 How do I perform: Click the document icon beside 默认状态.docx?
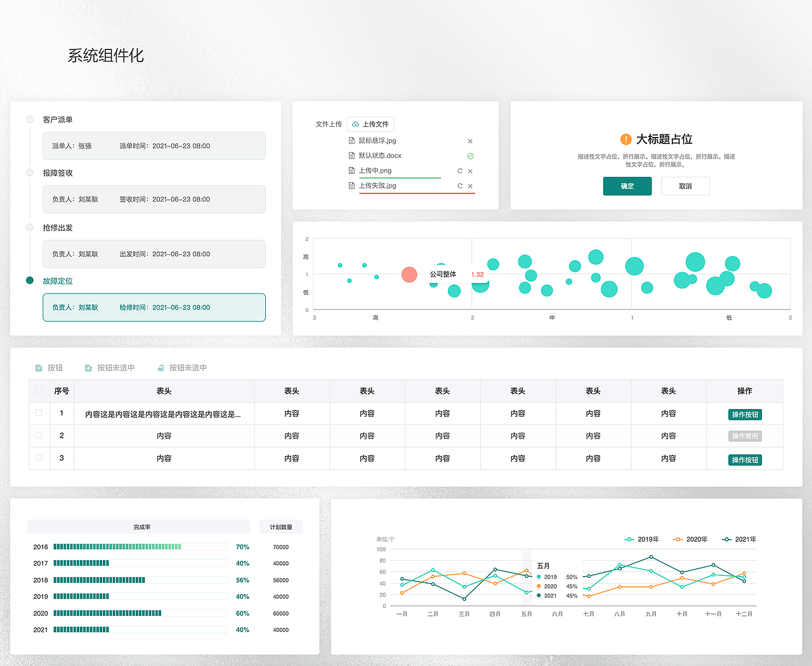pyautogui.click(x=352, y=155)
